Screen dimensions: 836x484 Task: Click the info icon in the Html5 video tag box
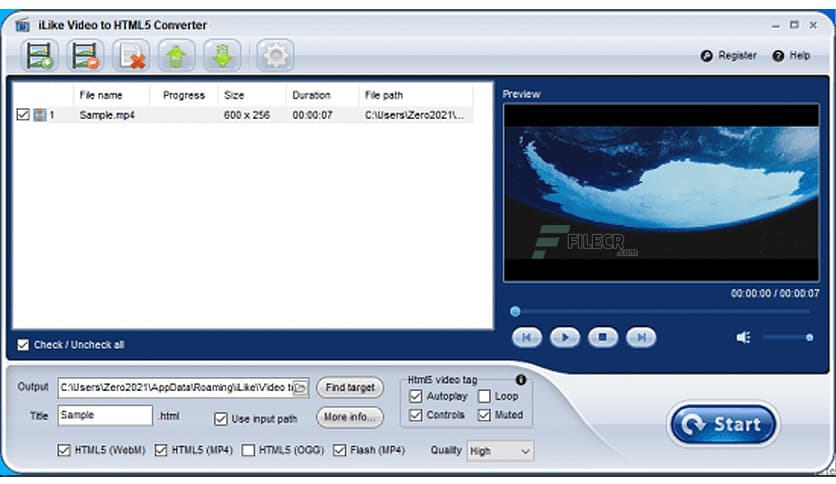coord(521,380)
